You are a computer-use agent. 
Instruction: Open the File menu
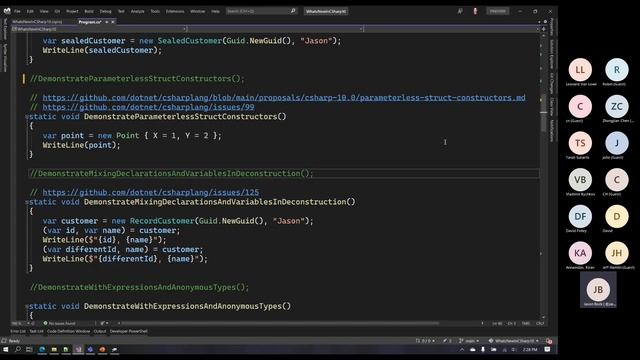click(x=17, y=11)
